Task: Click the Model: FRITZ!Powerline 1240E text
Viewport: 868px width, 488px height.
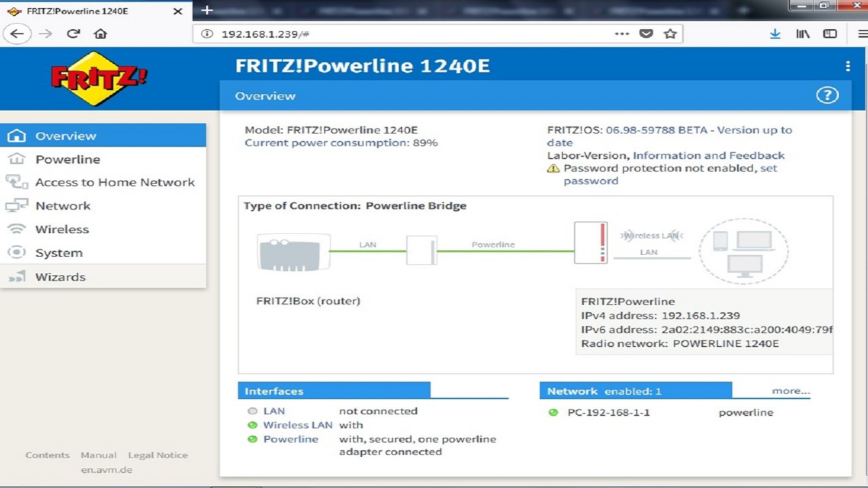Action: coord(332,130)
